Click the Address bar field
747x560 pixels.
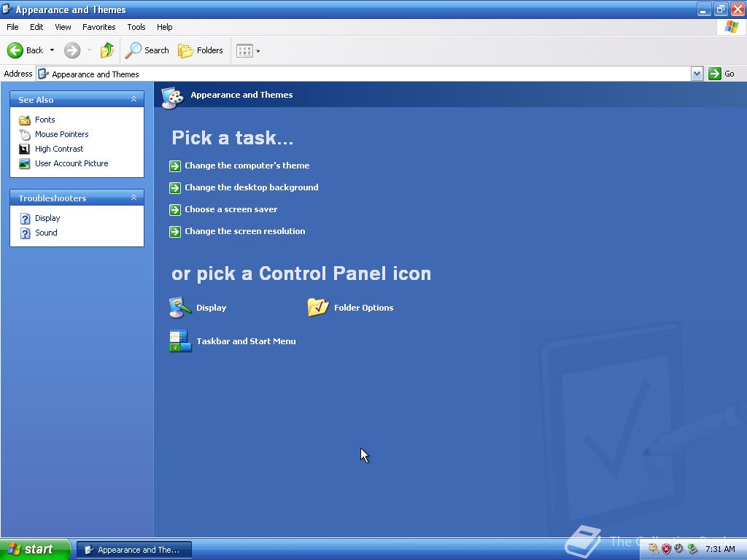pos(363,74)
